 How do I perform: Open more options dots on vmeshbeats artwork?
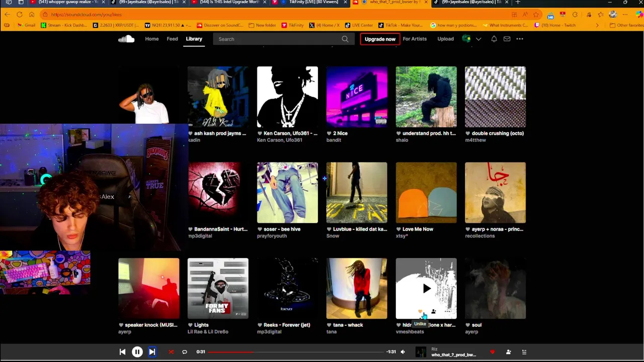pyautogui.click(x=447, y=312)
